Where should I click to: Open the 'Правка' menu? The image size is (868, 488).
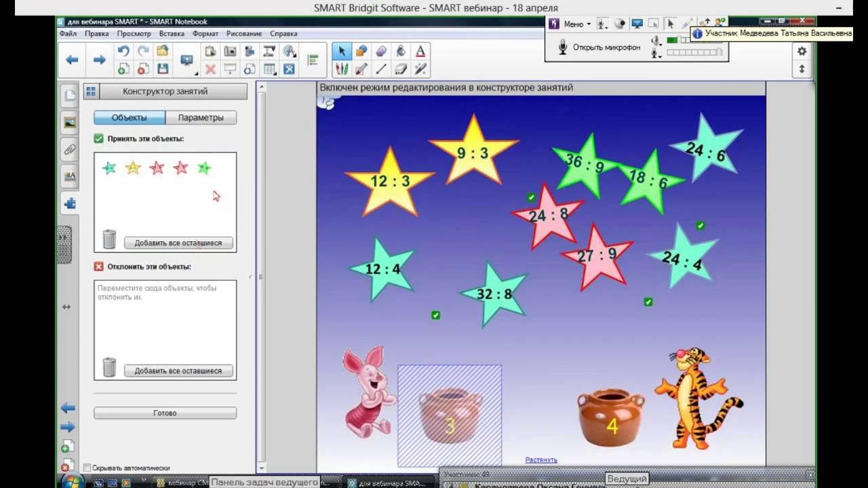pos(97,33)
